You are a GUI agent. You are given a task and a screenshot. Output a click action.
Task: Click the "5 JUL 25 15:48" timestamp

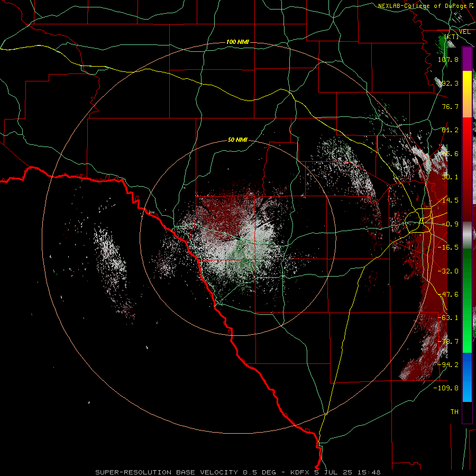347,472
